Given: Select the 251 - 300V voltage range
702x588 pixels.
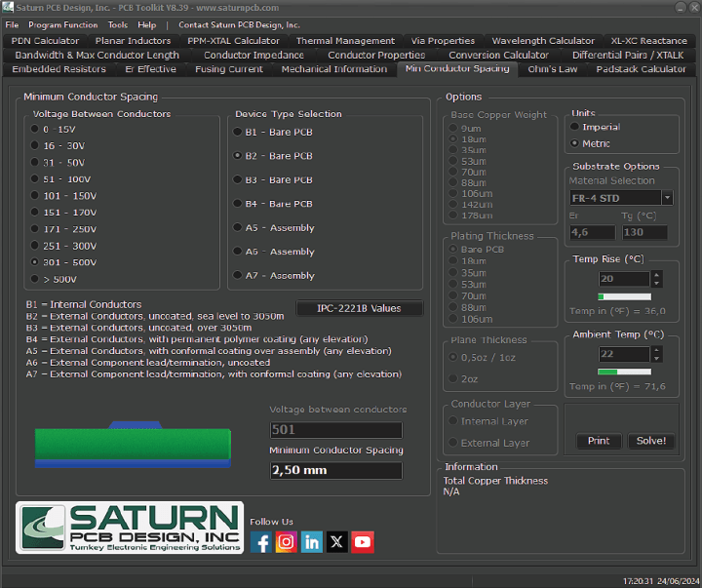Looking at the screenshot, I should click(x=63, y=246).
